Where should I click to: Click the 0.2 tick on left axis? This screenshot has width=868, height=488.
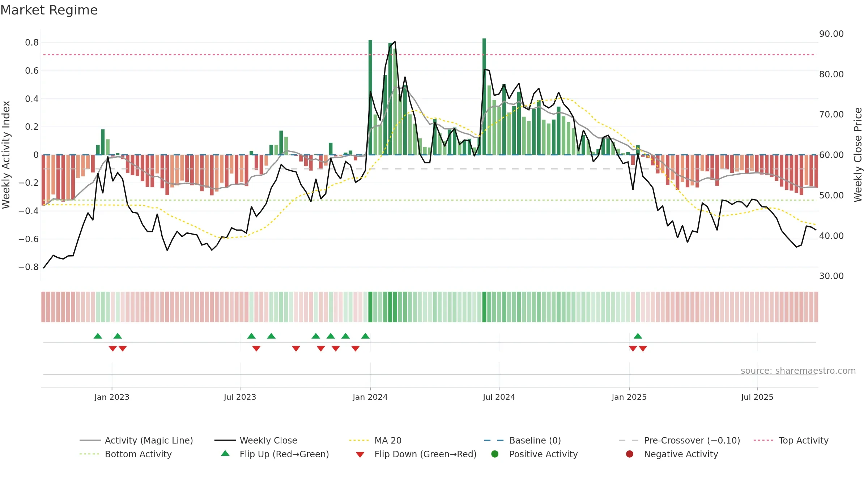[x=32, y=127]
